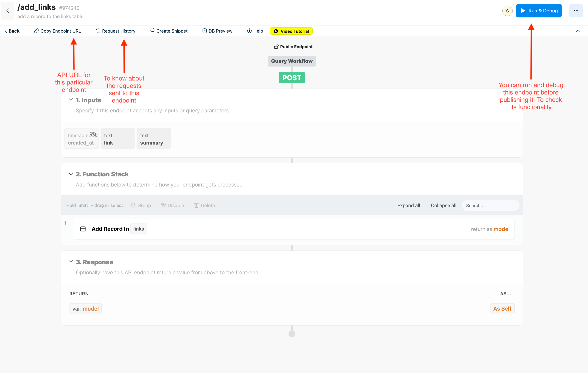The height and width of the screenshot is (373, 588).
Task: Collapse the toolbar with the up chevron
Action: point(578,31)
